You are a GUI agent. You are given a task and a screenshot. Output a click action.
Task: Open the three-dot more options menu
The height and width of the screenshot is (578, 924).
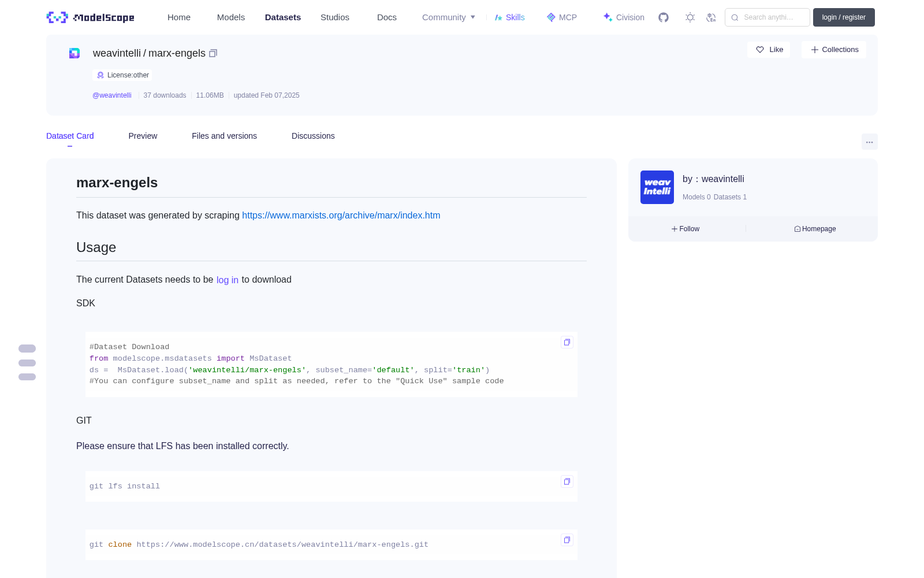869,142
